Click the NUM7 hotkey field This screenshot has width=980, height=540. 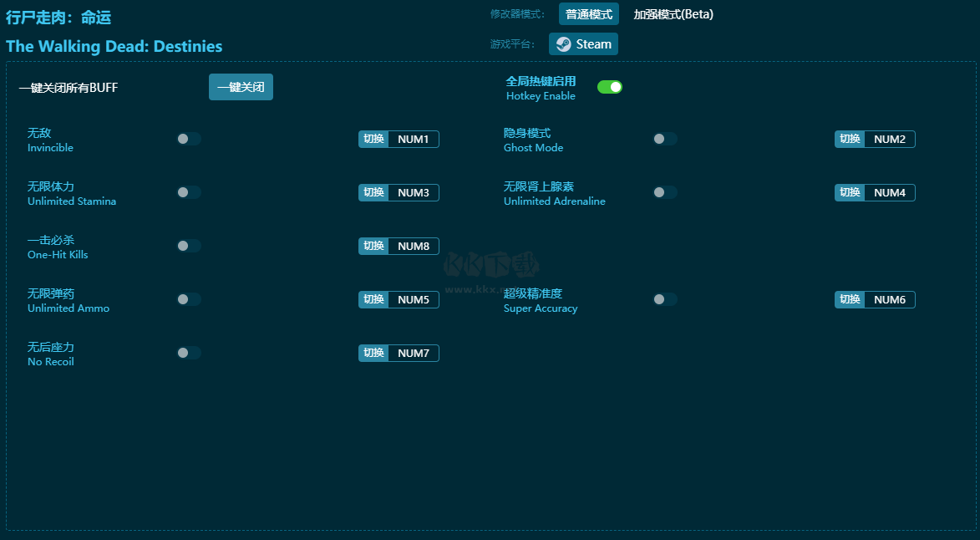pyautogui.click(x=414, y=353)
